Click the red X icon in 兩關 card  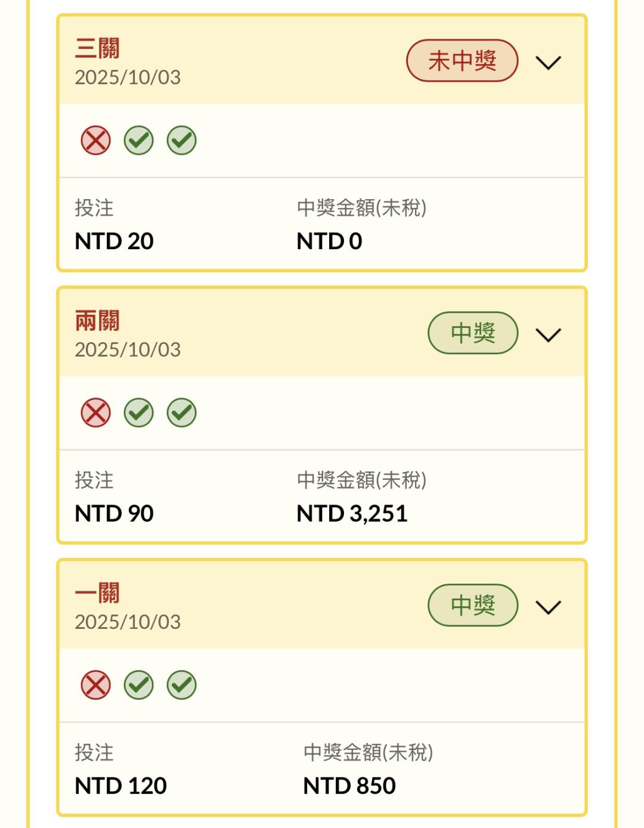tap(96, 413)
